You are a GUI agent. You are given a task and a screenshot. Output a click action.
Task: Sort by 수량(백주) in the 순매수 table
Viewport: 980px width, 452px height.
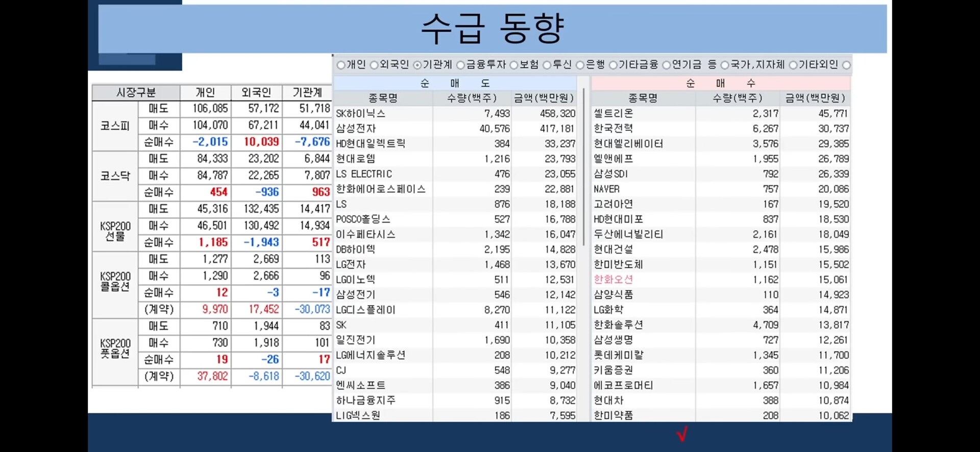[738, 98]
